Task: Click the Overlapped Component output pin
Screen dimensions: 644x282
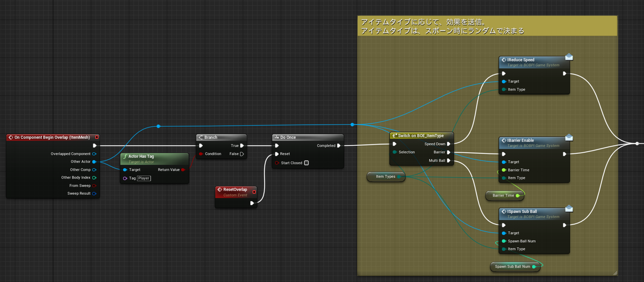Action: 94,154
